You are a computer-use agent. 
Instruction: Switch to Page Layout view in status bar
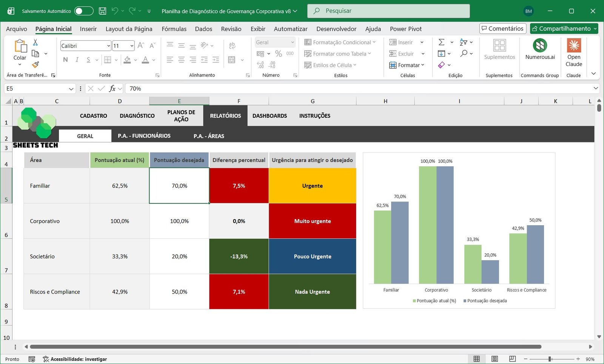pos(495,359)
